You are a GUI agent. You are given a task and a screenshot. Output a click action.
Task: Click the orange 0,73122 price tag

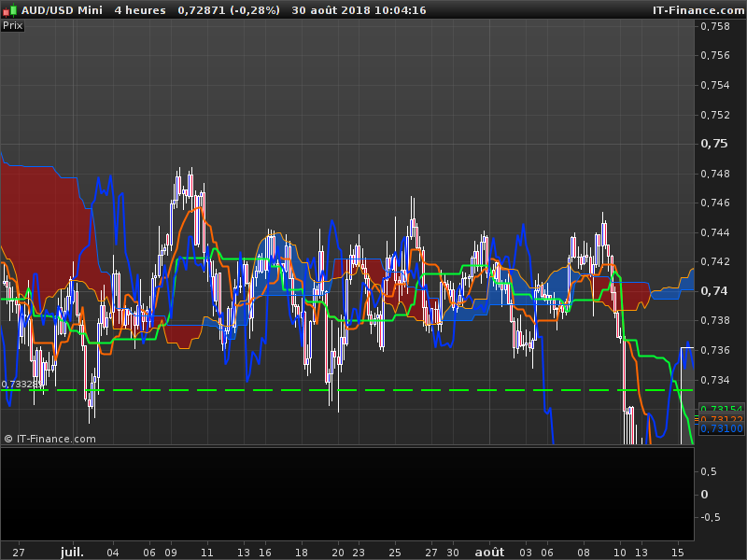tap(722, 418)
